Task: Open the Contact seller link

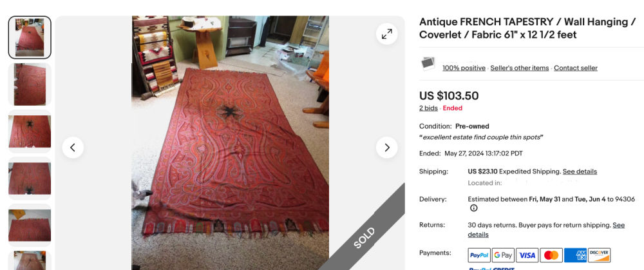Action: [575, 68]
